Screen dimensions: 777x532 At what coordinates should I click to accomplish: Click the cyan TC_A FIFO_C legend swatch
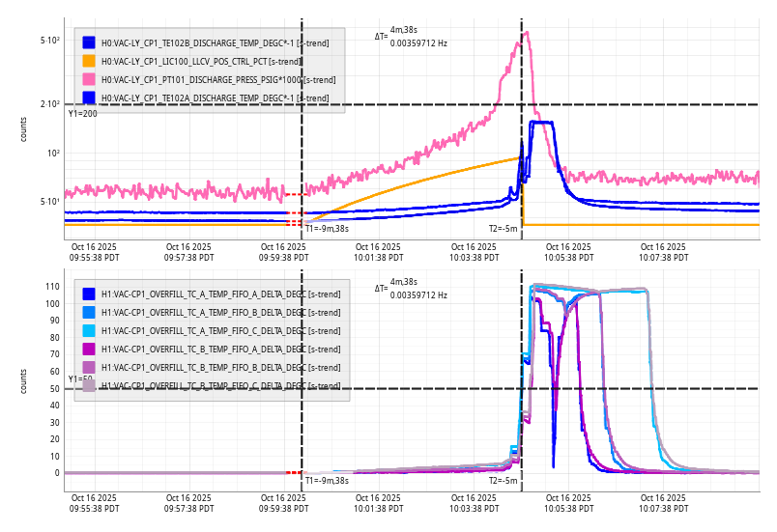[89, 330]
